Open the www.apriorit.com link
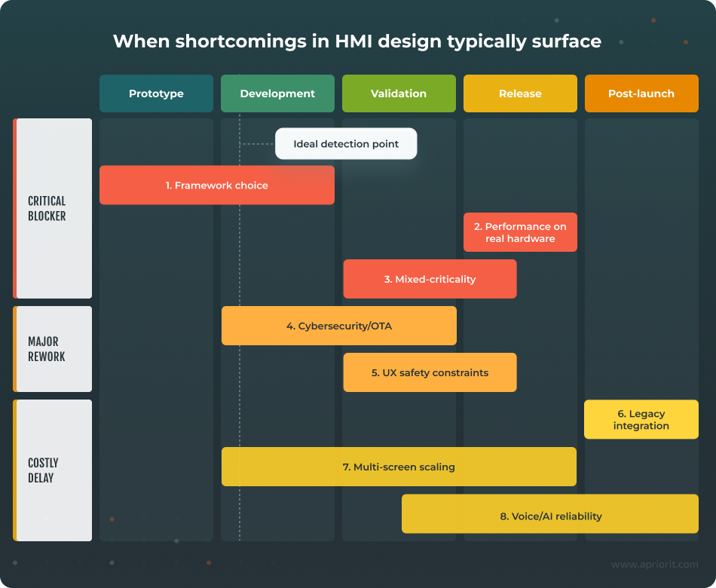 point(654,563)
